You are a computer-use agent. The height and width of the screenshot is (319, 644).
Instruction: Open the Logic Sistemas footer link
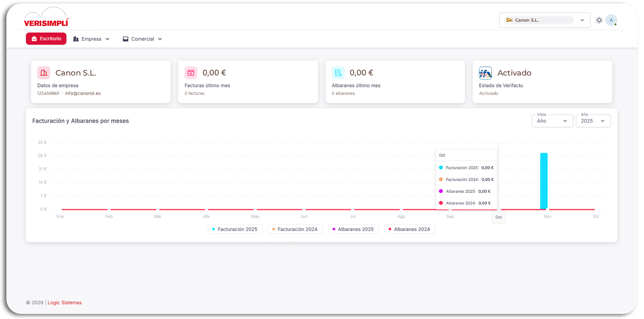tap(65, 303)
